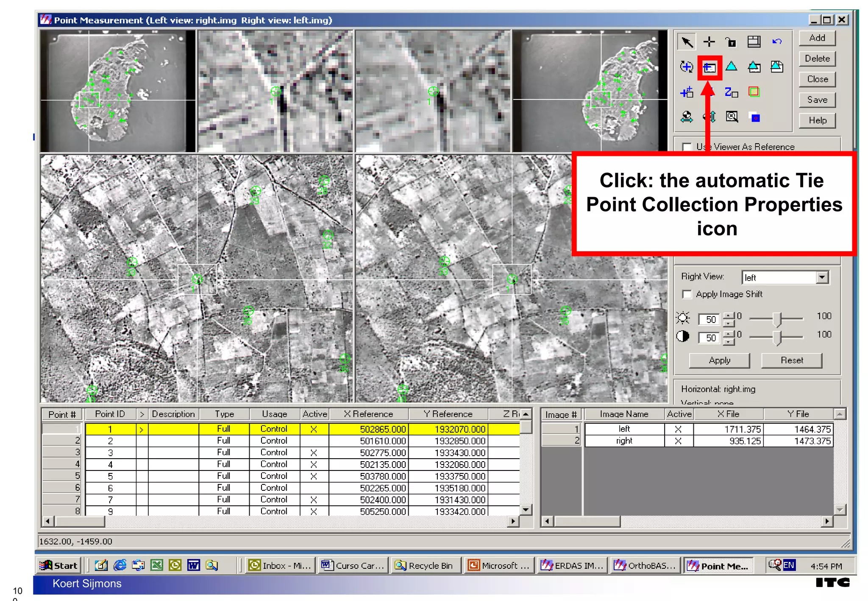Open the Right View dropdown

click(822, 277)
